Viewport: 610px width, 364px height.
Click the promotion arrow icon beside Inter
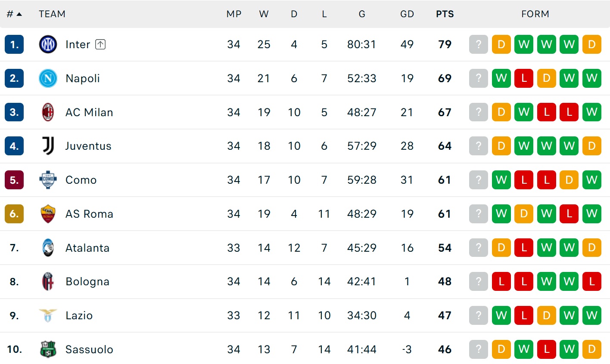click(x=100, y=44)
